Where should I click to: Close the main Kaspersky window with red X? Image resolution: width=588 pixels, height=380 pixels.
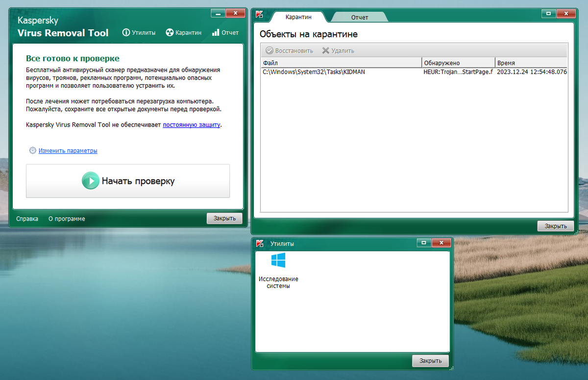pyautogui.click(x=235, y=13)
